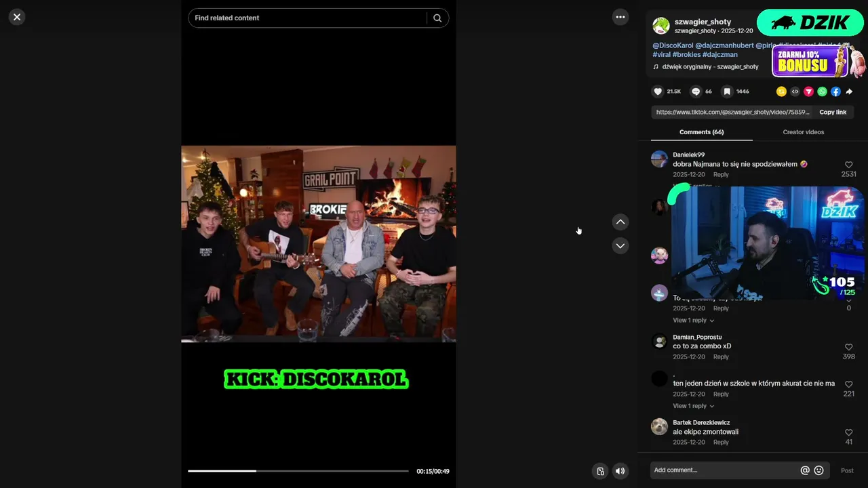
Task: Open #viral hashtag
Action: [x=661, y=55]
